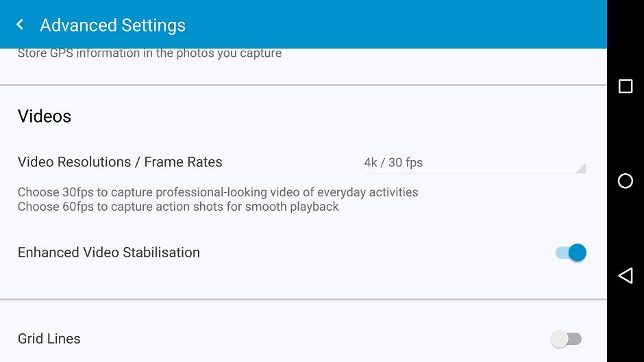Tap the Grid Lines label

[49, 339]
